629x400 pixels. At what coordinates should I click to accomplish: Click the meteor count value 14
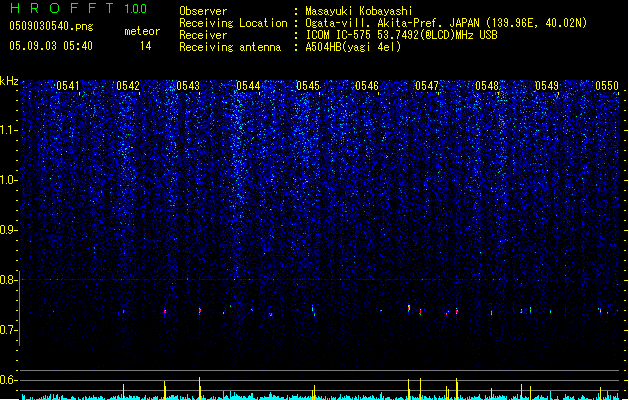click(146, 46)
